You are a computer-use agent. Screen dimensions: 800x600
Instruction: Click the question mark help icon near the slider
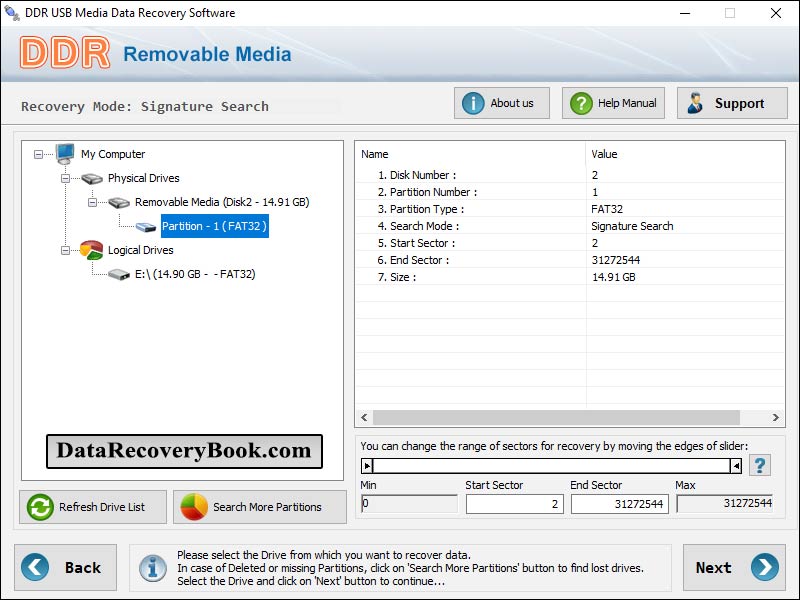[x=760, y=464]
